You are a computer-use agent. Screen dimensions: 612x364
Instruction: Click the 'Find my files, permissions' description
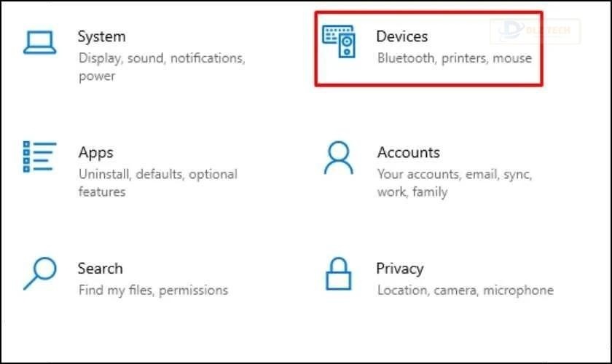point(153,290)
